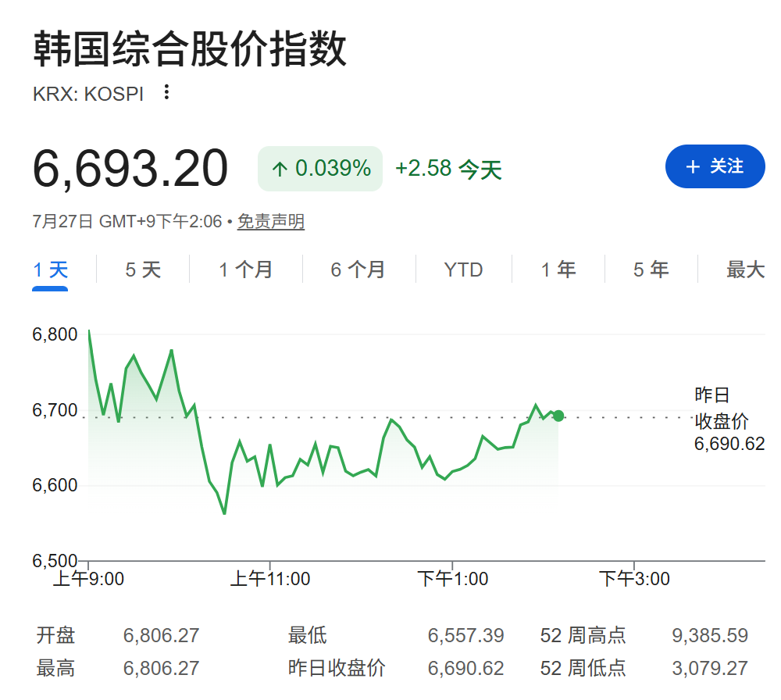
Task: Click the 开盘 row label
Action: click(55, 635)
